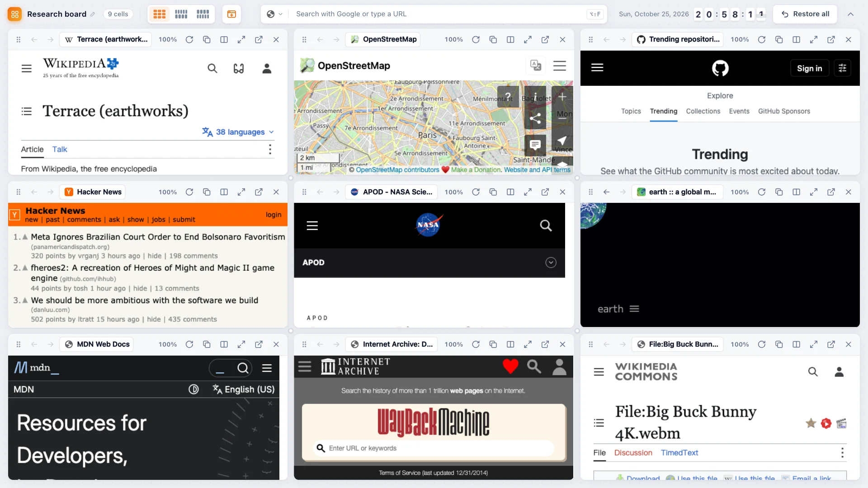
Task: Click the pencil icon beside Research board
Action: pyautogui.click(x=93, y=14)
